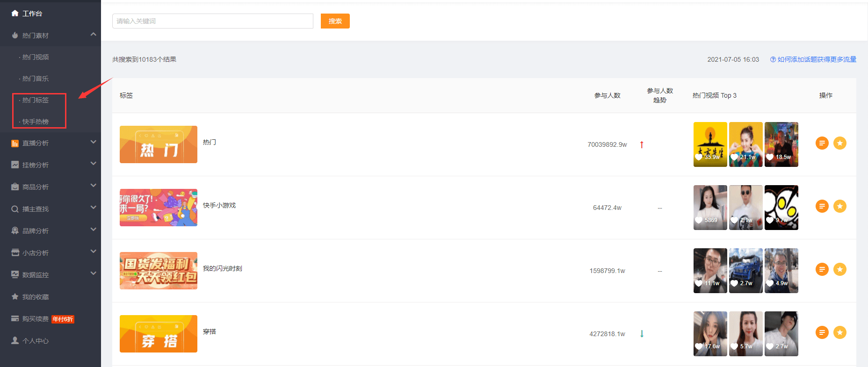Click the 小店分析 shop icon
Screen dimensions: 868x367
point(15,253)
